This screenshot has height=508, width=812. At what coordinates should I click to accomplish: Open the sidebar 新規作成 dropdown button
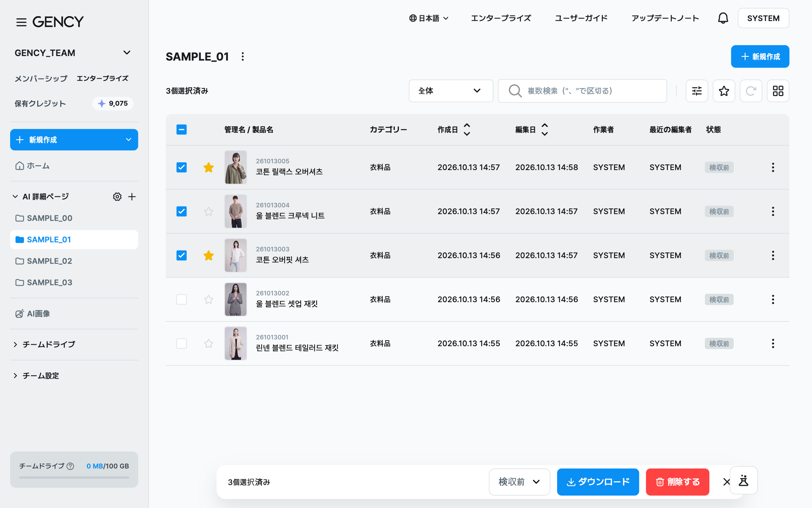(74, 140)
